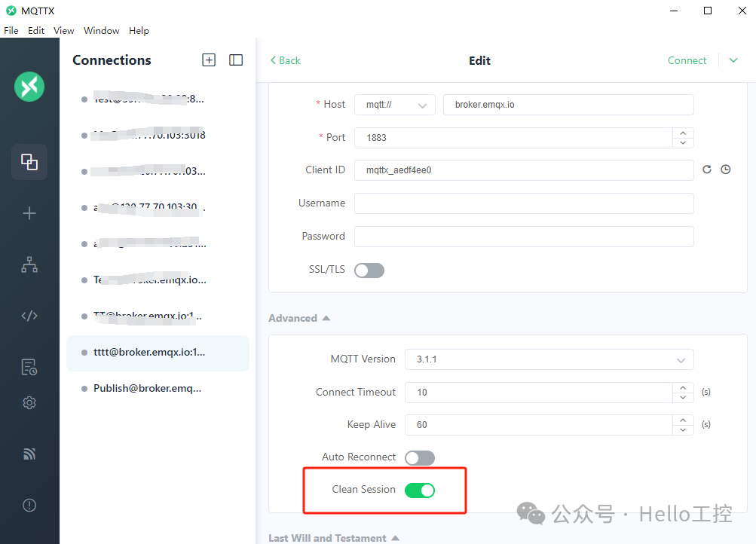
Task: Click the sidebar plus icon for new connection
Action: tap(29, 213)
